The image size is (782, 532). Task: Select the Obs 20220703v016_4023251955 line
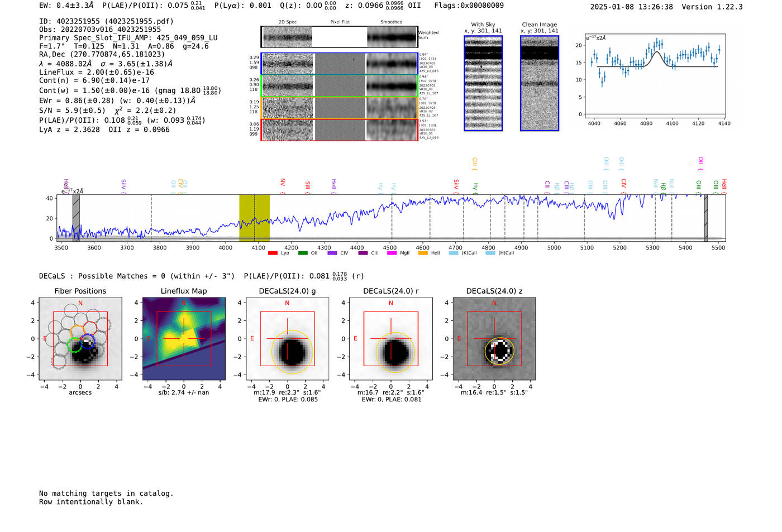point(100,30)
